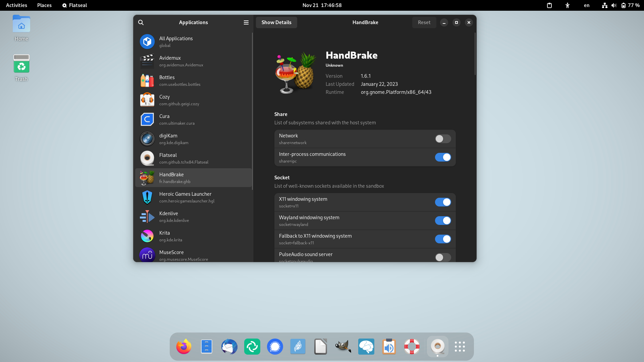Select the MuseScore app icon
Image resolution: width=644 pixels, height=362 pixels.
[147, 255]
